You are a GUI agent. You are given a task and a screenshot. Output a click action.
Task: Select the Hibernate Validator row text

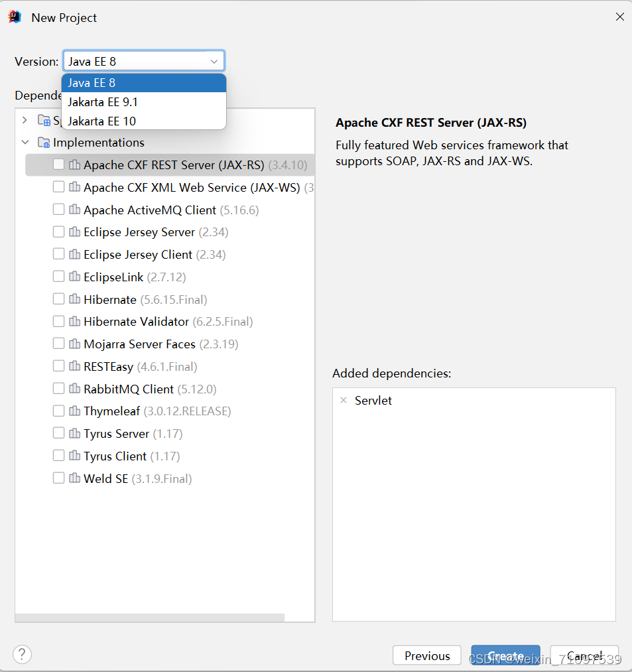click(x=168, y=322)
